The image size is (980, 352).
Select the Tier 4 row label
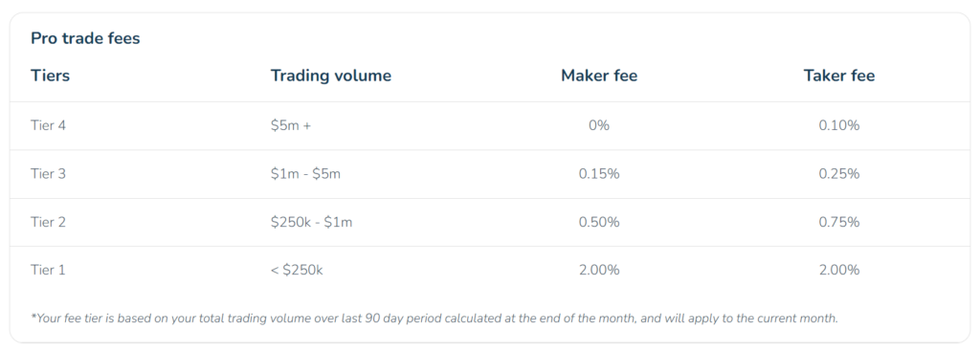click(x=48, y=125)
